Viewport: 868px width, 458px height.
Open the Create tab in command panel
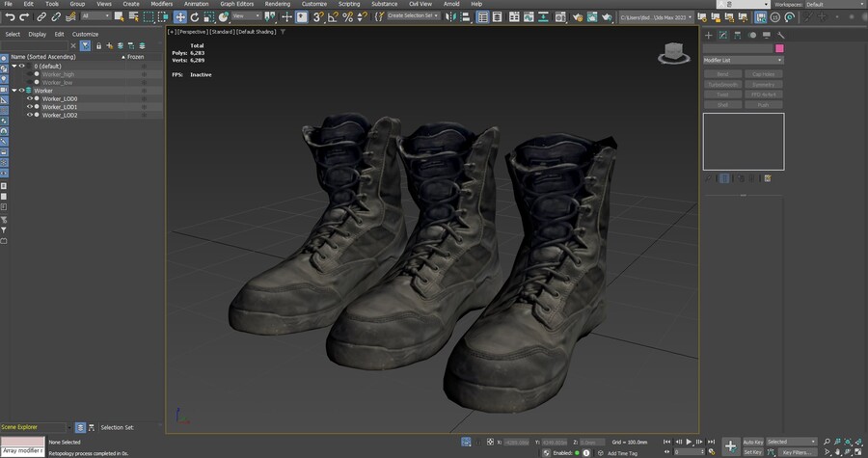pos(709,35)
